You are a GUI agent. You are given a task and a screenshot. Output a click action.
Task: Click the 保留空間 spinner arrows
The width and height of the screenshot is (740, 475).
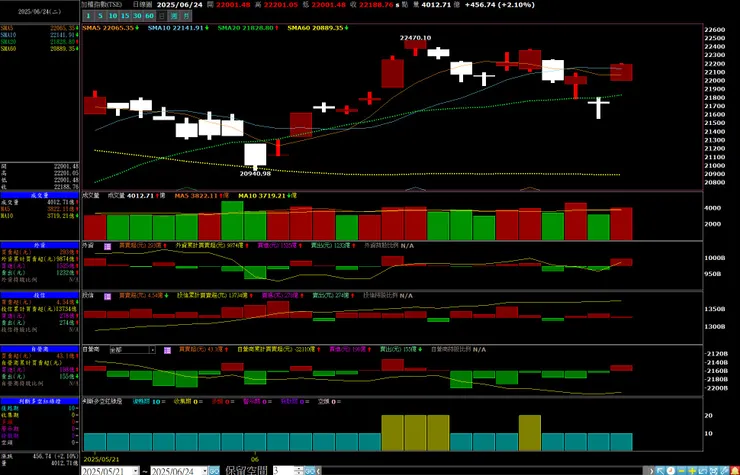(x=299, y=471)
